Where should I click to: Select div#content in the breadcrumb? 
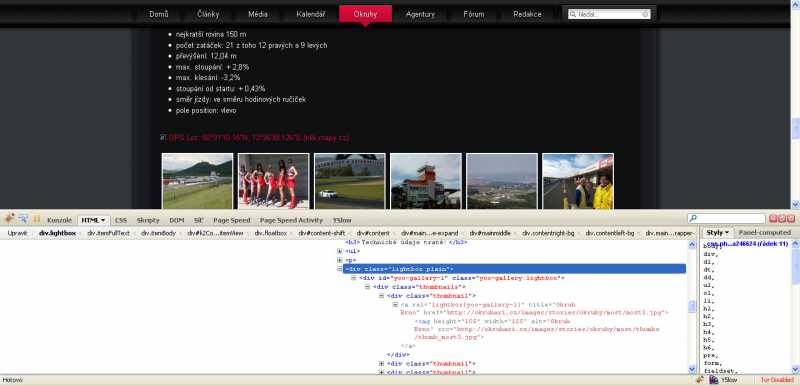click(x=372, y=233)
